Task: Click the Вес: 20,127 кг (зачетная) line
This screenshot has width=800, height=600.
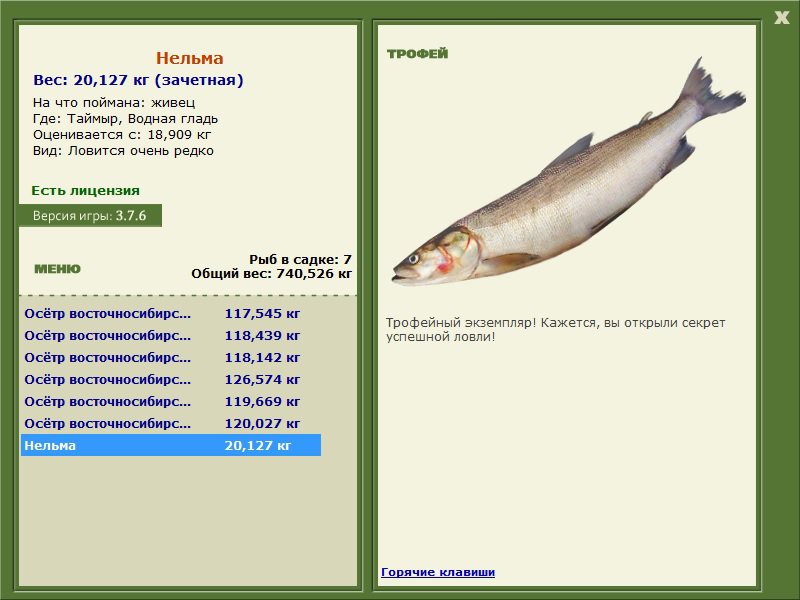Action: pos(138,80)
